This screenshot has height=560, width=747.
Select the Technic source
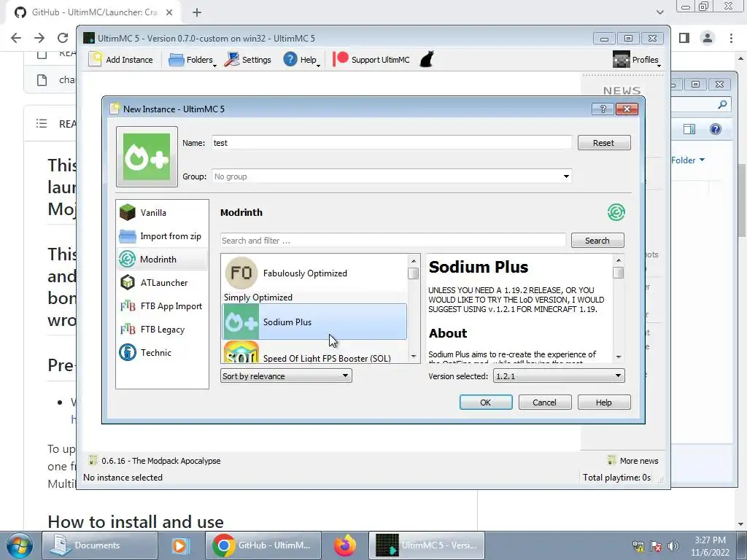click(162, 353)
